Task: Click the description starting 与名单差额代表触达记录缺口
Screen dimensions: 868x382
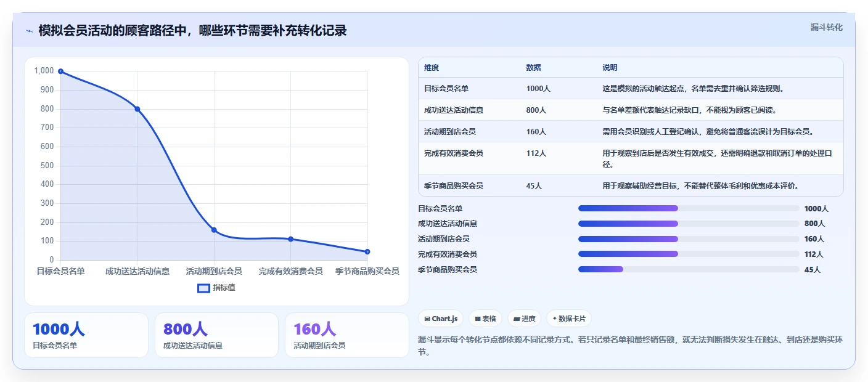Action: point(689,110)
